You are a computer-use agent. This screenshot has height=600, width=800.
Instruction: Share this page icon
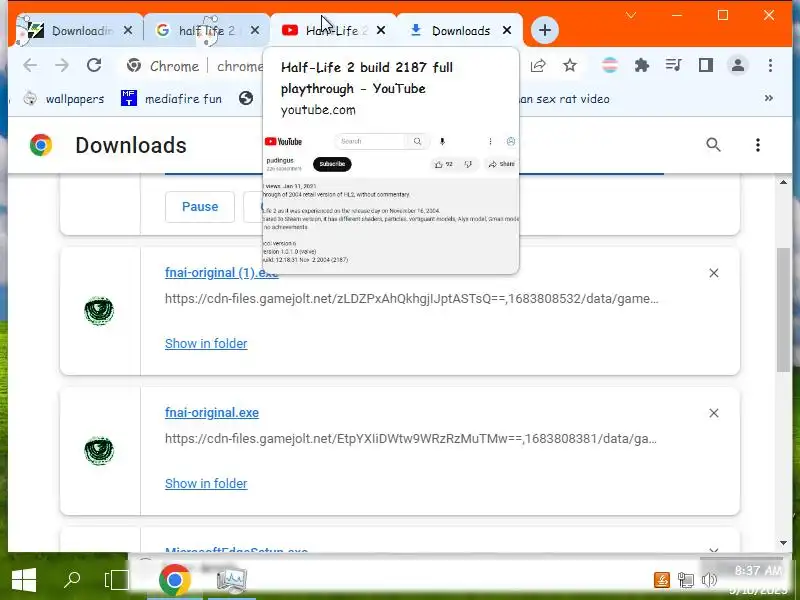coord(538,66)
